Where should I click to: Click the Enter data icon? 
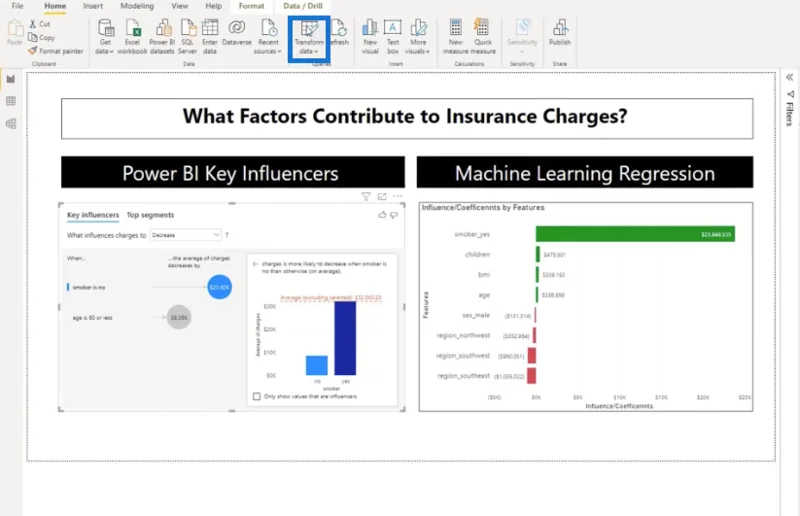pos(210,29)
